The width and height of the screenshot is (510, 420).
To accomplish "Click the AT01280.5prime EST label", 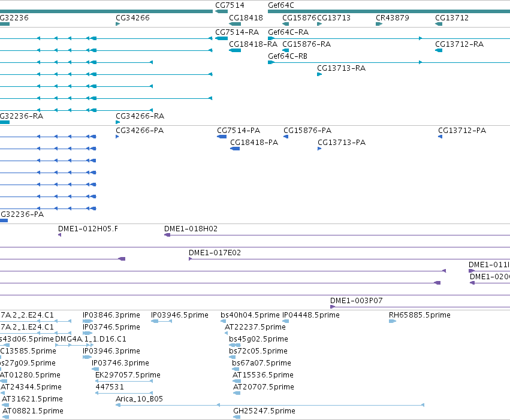I will [30, 375].
